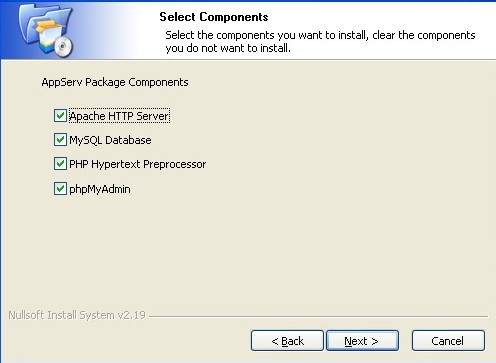Uncheck the Apache HTTP Server checkbox
This screenshot has width=496, height=363.
tap(60, 116)
